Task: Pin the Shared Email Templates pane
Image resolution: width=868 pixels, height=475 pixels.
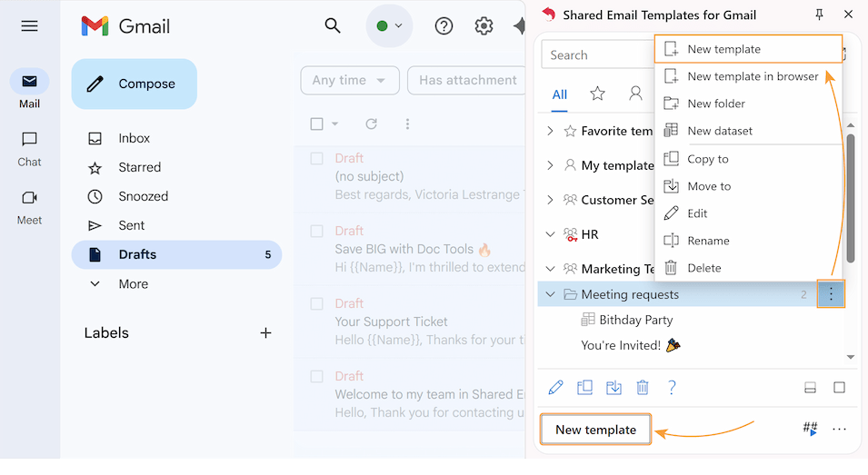Action: [x=819, y=15]
